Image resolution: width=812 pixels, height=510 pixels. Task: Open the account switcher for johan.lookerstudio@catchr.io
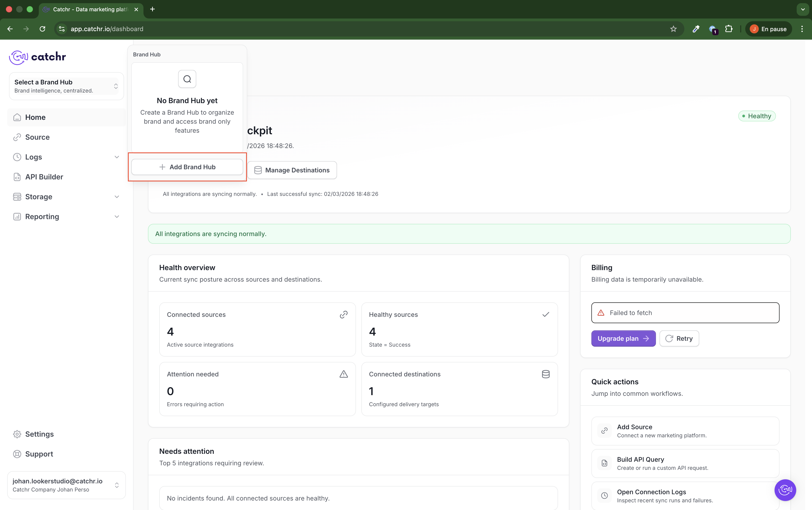point(66,485)
